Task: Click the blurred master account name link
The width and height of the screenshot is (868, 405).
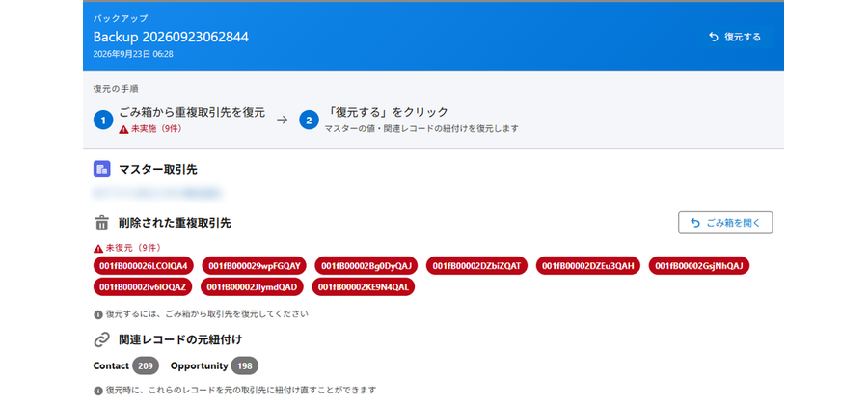Action: point(157,193)
